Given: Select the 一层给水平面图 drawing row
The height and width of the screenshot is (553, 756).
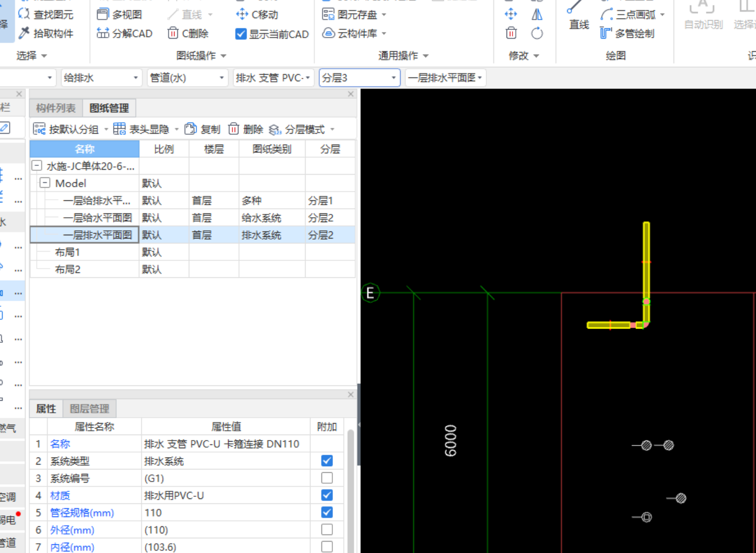Looking at the screenshot, I should (193, 218).
